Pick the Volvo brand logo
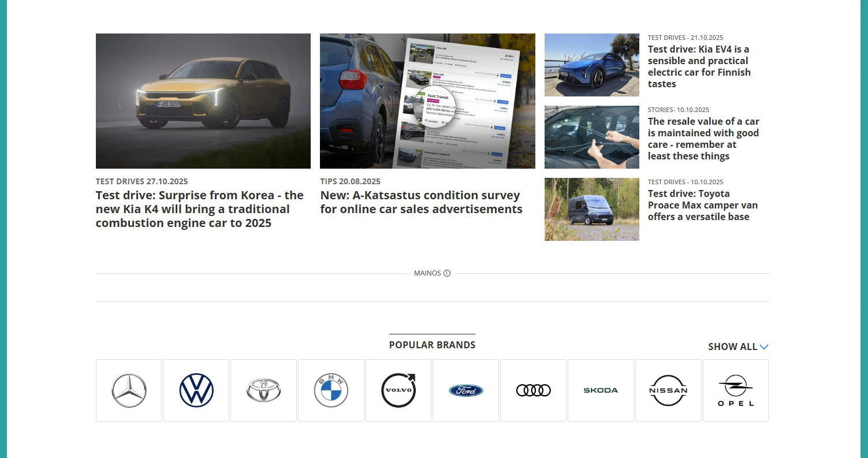Viewport: 868px width, 458px height. pos(398,390)
